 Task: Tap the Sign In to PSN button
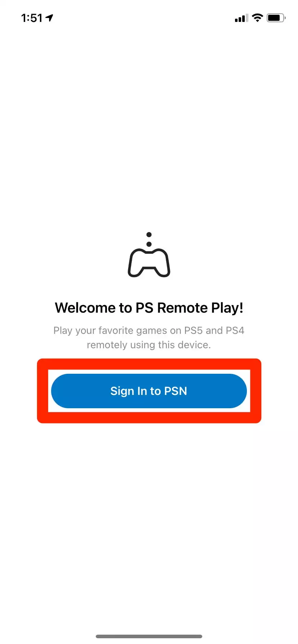[149, 391]
